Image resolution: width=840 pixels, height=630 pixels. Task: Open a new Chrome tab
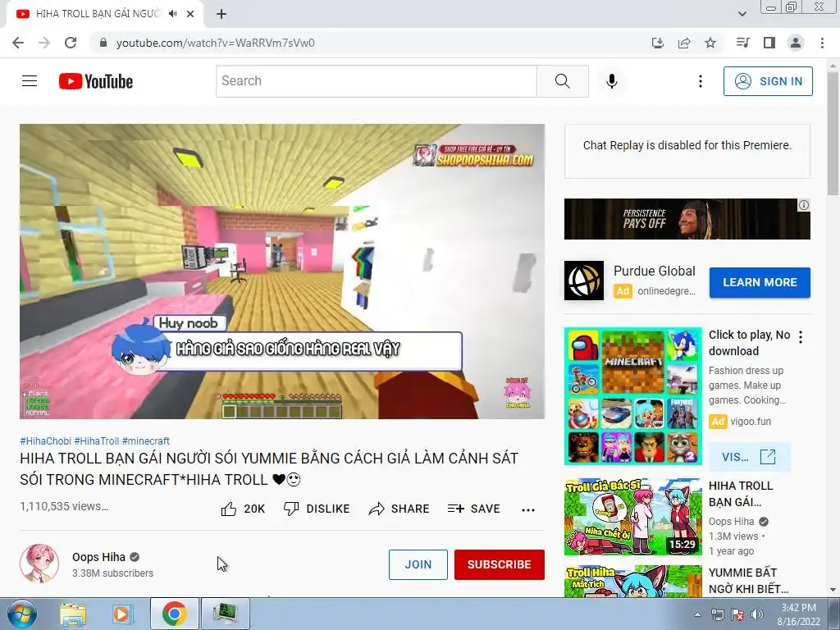[221, 14]
